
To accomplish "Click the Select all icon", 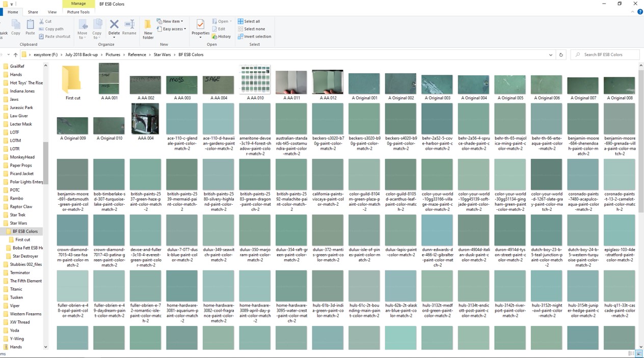I will [240, 21].
